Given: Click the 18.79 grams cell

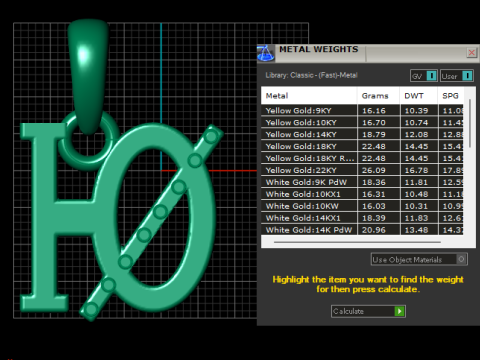Looking at the screenshot, I should click(x=379, y=135).
